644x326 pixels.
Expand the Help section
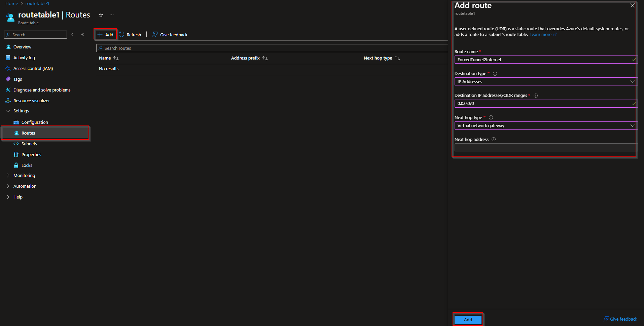(x=8, y=197)
